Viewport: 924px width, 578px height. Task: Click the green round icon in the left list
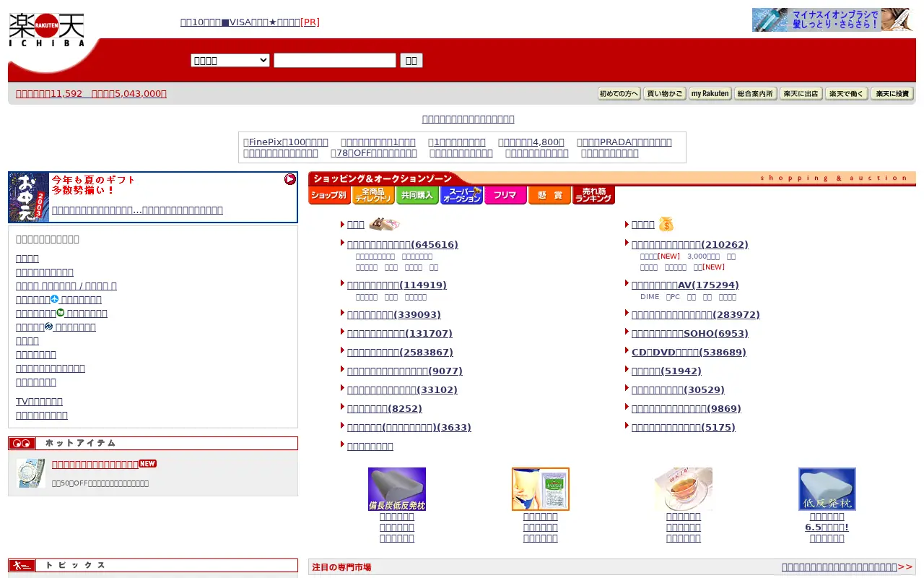pos(61,313)
